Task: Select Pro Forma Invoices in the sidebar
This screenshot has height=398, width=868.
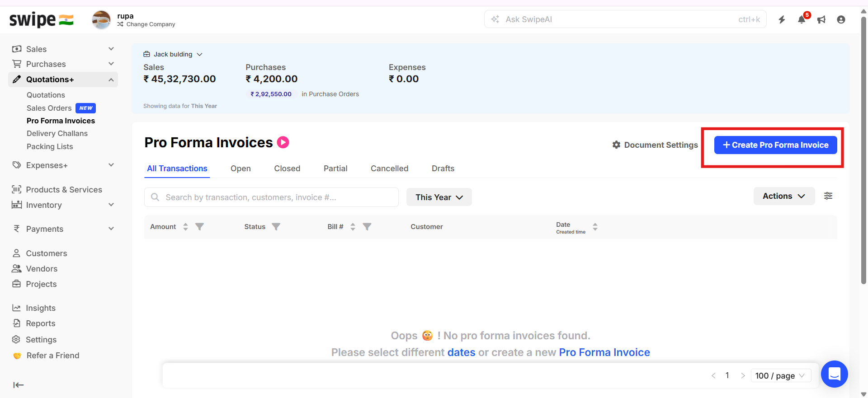Action: point(61,121)
